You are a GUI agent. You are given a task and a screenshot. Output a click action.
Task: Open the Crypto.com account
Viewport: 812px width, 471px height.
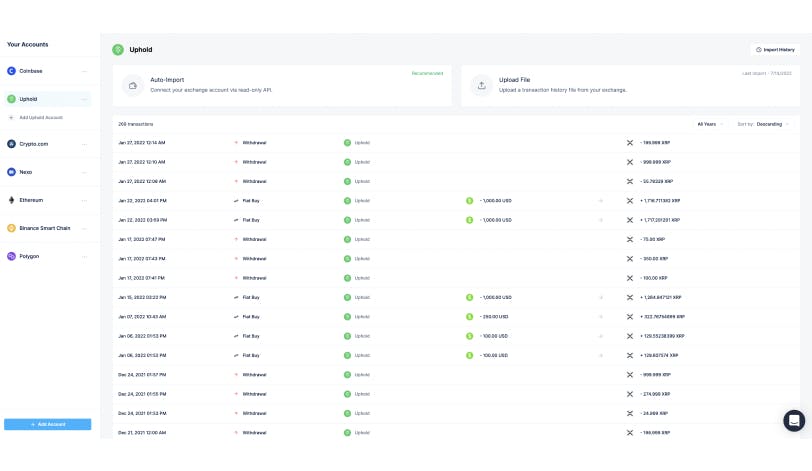(x=47, y=144)
